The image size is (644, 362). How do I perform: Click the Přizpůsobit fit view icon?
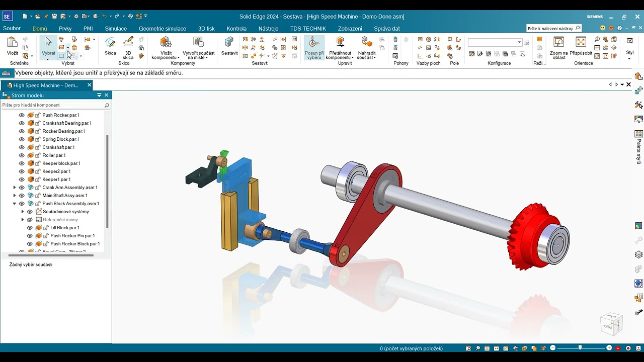click(x=581, y=42)
